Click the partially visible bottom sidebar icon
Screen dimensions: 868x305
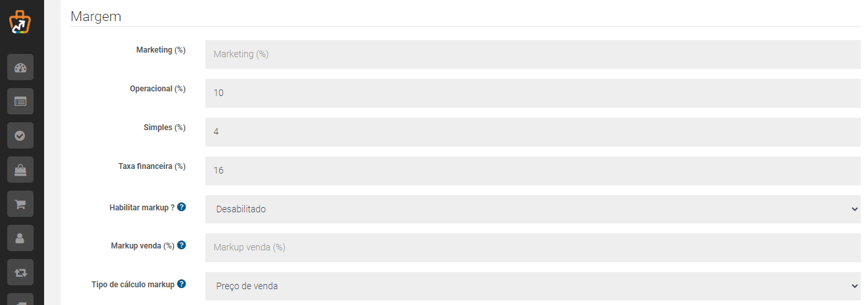[20, 299]
